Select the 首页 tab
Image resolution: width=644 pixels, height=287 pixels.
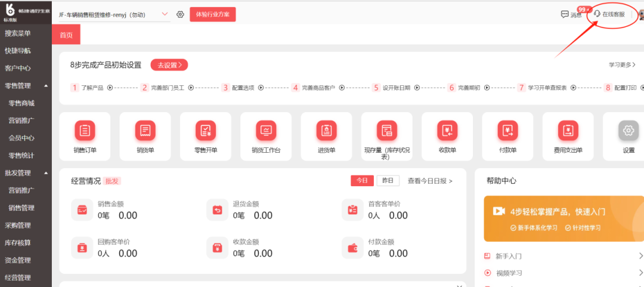coord(66,35)
